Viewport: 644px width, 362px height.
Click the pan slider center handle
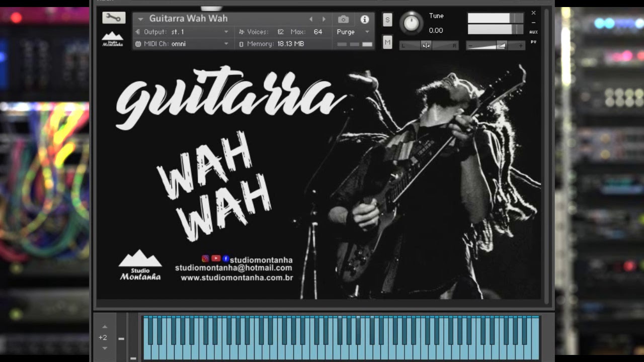[x=426, y=45]
